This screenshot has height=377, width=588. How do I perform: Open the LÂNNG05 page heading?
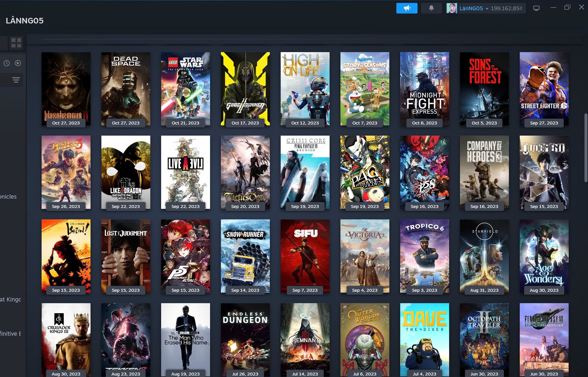tap(25, 21)
